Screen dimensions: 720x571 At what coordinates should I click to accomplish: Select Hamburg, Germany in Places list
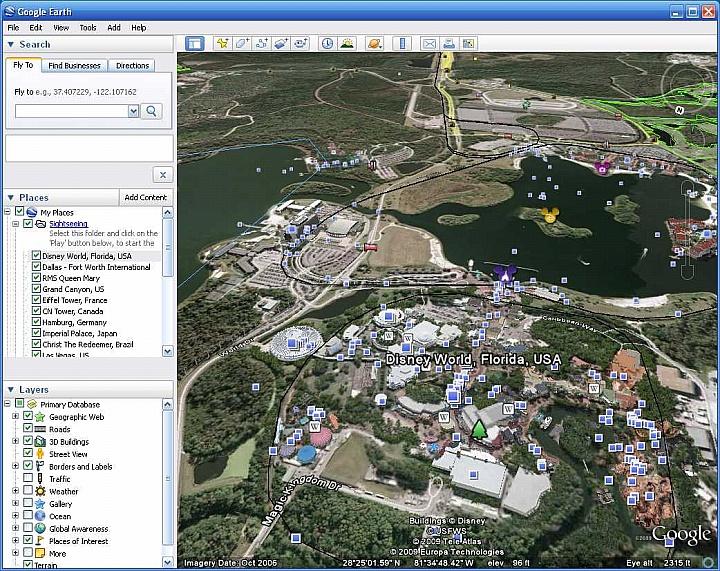(74, 322)
